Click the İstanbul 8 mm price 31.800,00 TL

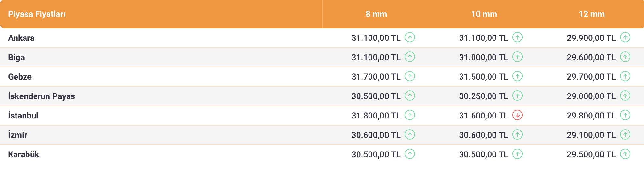(x=376, y=116)
